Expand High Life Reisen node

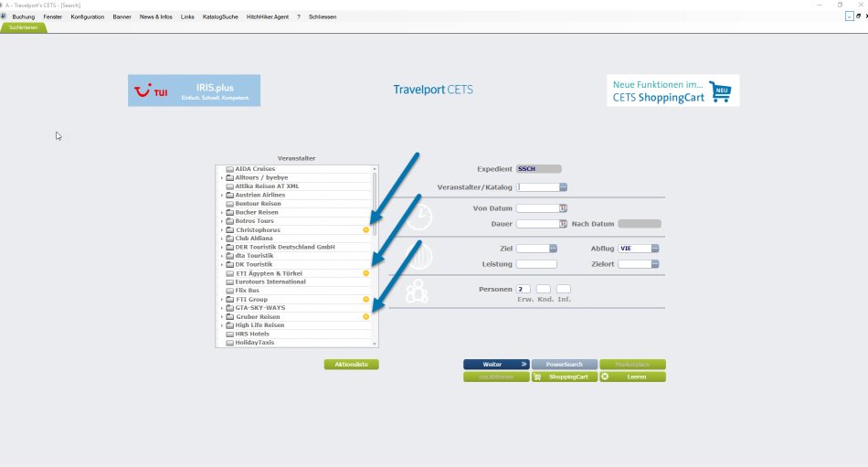tap(222, 325)
